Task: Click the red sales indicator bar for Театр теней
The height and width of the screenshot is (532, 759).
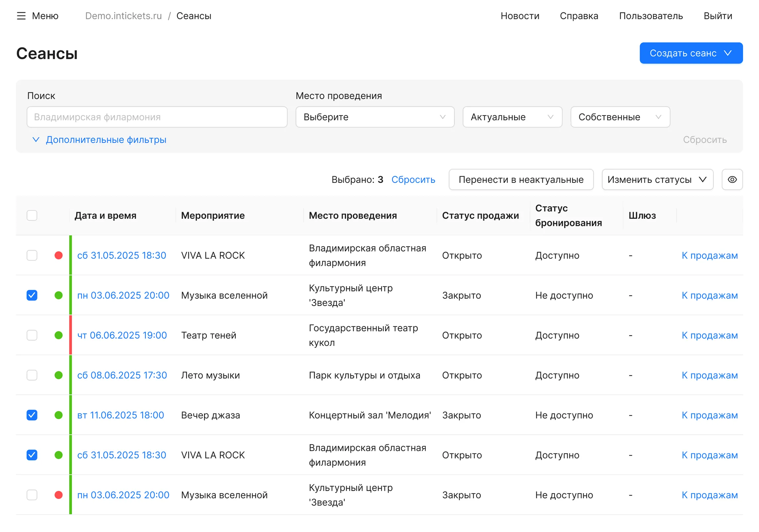Action: tap(70, 335)
